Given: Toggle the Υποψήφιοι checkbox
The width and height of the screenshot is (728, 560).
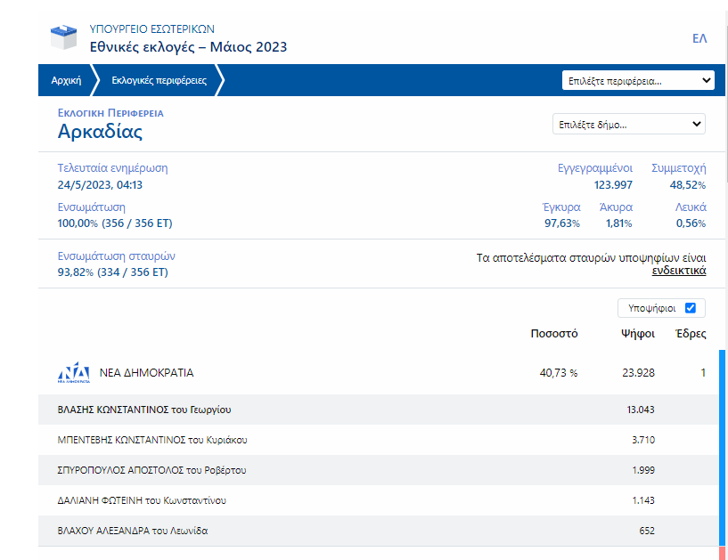Looking at the screenshot, I should [x=690, y=308].
